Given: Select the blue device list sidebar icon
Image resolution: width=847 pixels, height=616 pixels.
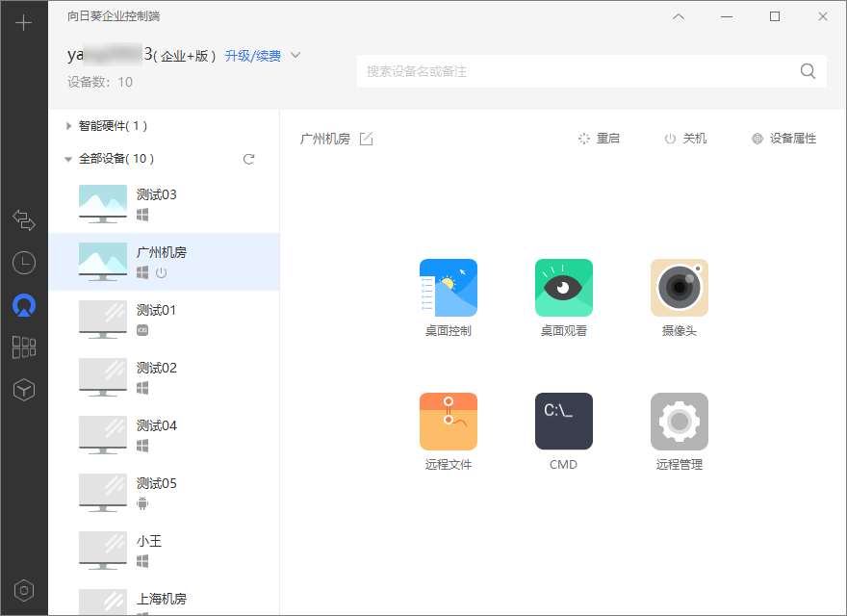Looking at the screenshot, I should click(24, 305).
